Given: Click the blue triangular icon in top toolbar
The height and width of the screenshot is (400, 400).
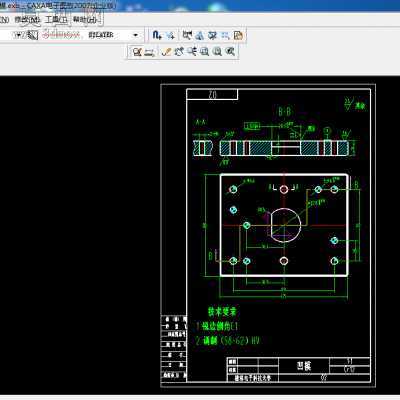Looking at the screenshot, I should tap(200, 35).
